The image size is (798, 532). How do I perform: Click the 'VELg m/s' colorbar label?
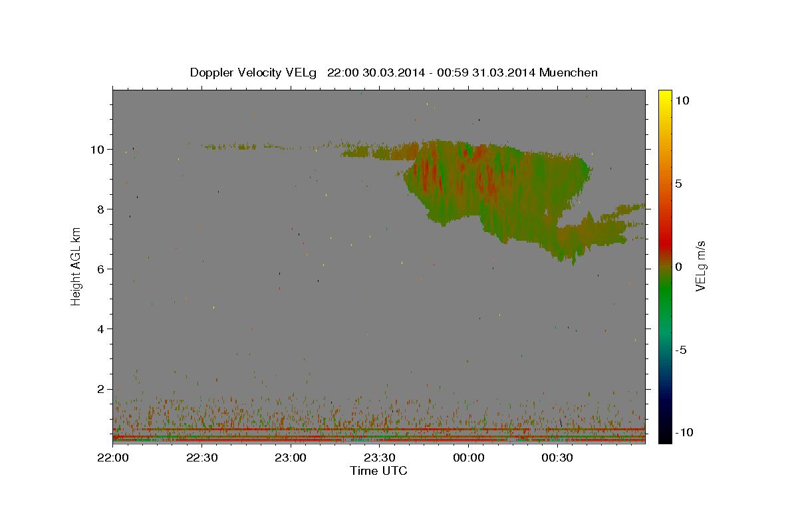pyautogui.click(x=700, y=266)
